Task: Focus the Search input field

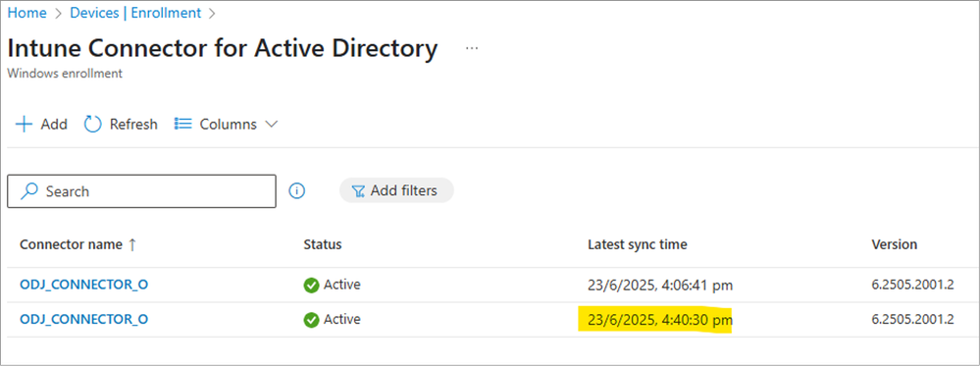Action: [141, 191]
